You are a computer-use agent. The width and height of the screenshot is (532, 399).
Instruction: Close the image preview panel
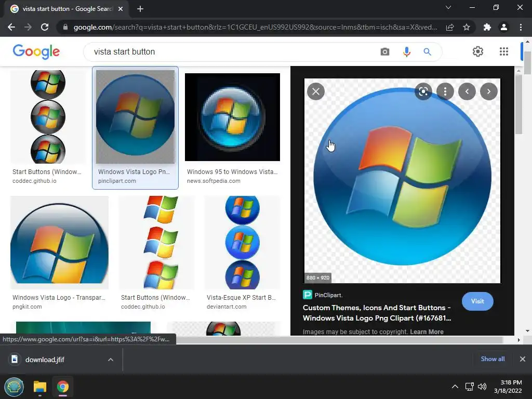(316, 91)
